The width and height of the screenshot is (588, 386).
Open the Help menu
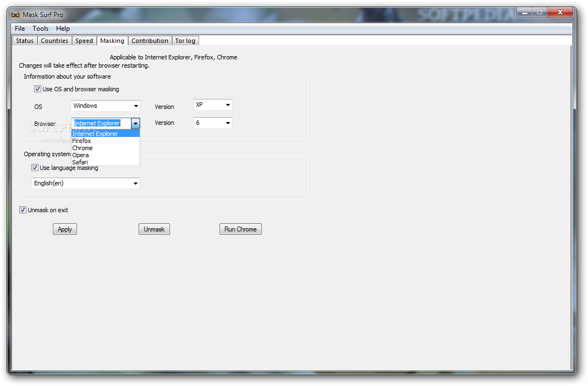(x=63, y=29)
